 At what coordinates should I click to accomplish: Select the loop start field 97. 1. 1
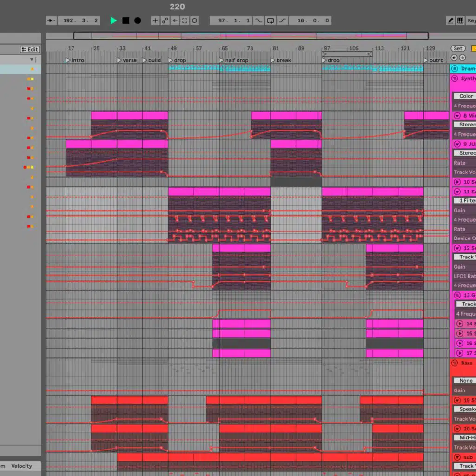[x=231, y=20]
